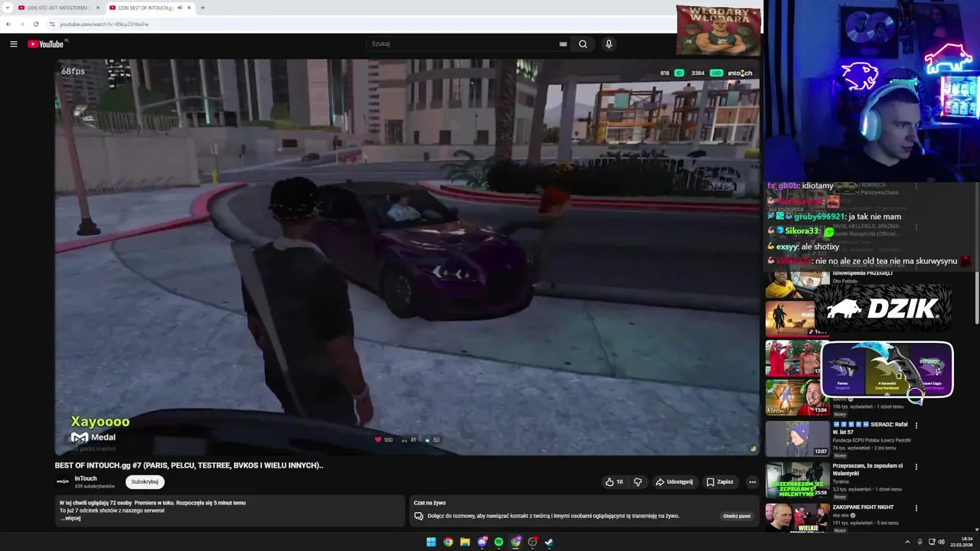Click the Subskrybuj button

[x=145, y=482]
